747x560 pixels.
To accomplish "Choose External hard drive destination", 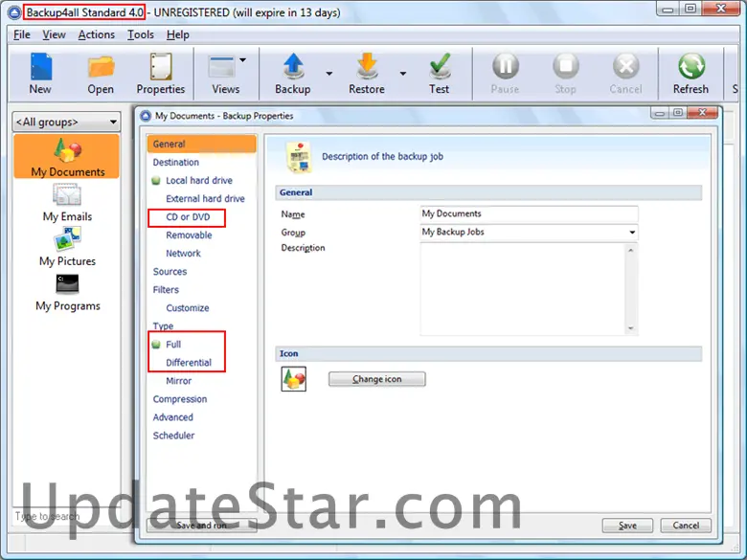I will [x=205, y=198].
